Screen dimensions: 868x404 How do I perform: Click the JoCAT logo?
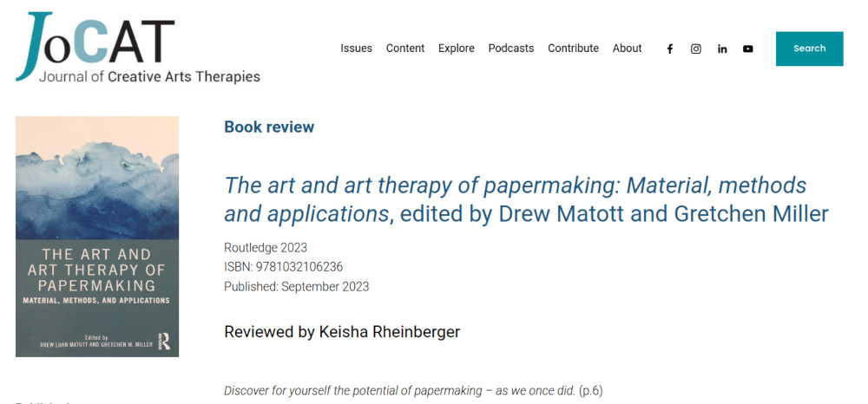point(95,42)
